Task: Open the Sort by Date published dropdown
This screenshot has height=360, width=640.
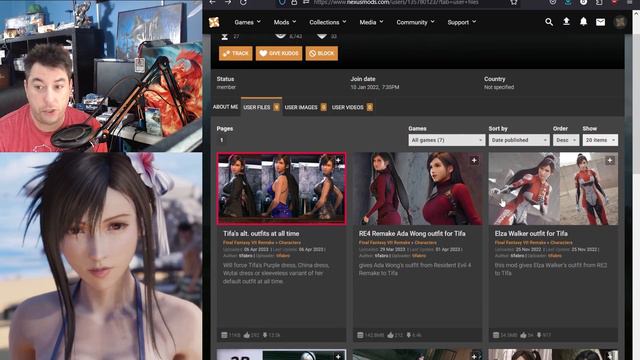Action: (519, 140)
